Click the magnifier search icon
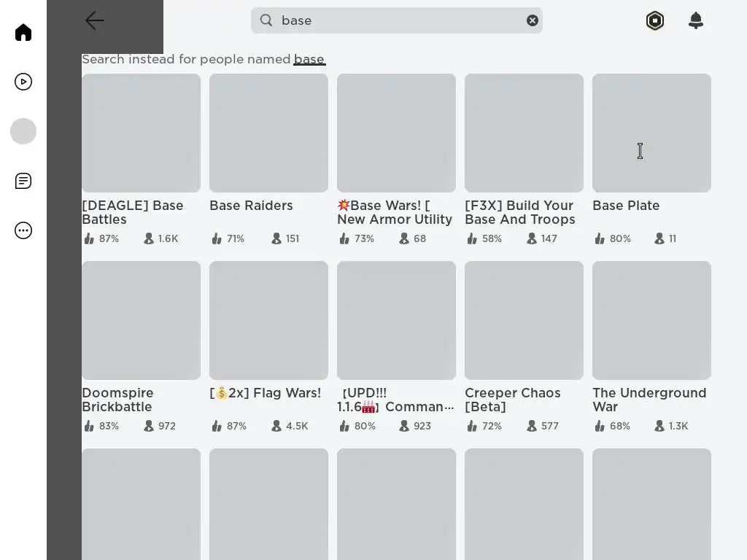This screenshot has height=560, width=747. coord(266,20)
